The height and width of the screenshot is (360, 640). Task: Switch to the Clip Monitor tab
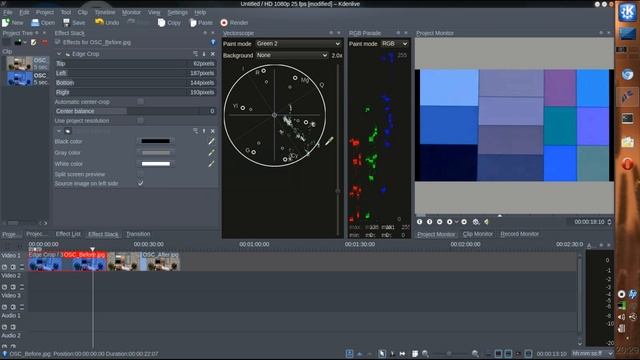(x=478, y=234)
